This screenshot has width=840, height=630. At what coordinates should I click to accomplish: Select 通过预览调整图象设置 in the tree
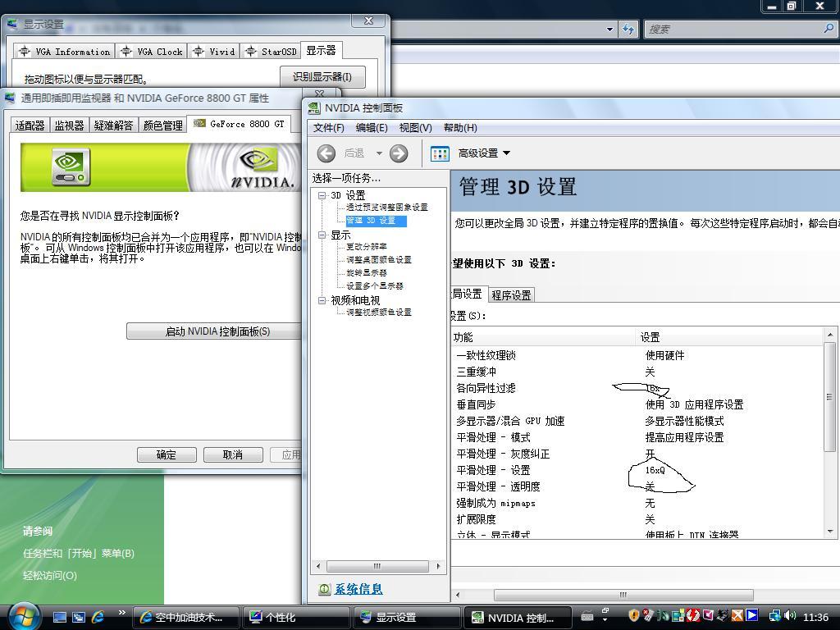click(x=387, y=208)
